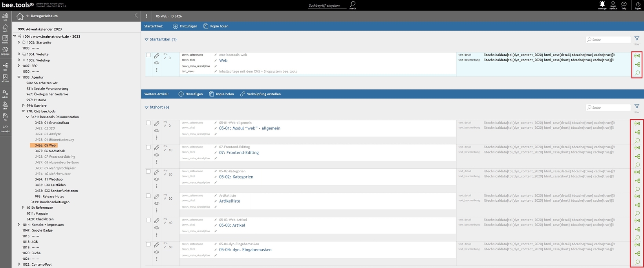Collapse the 1001: www.brain-at-work.de tree node

(15, 36)
